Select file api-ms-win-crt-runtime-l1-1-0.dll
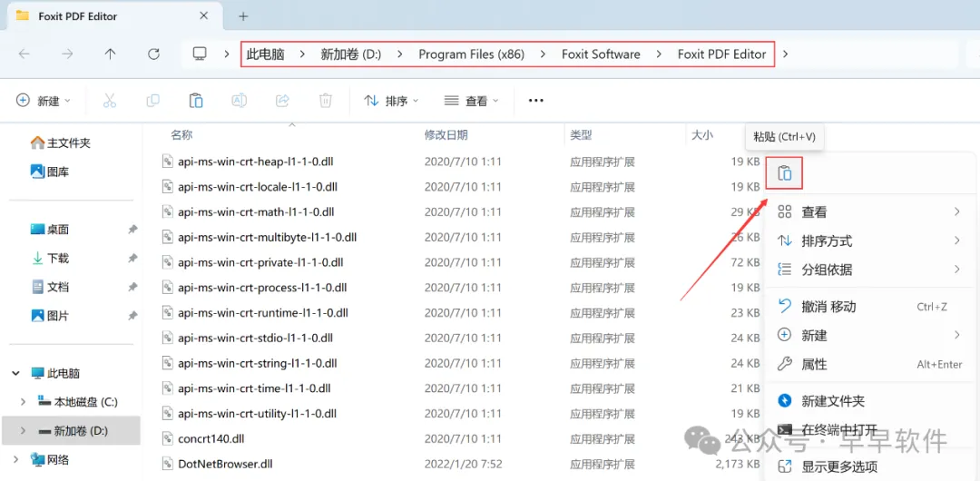 click(x=263, y=313)
